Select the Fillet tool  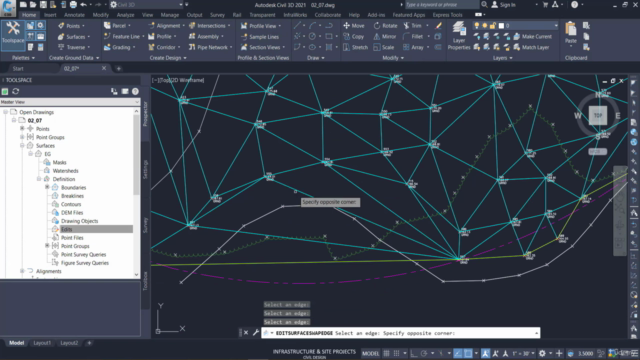[x=413, y=36]
